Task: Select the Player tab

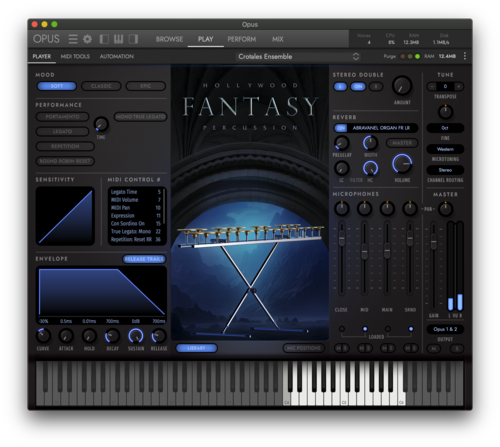Action: coord(42,56)
